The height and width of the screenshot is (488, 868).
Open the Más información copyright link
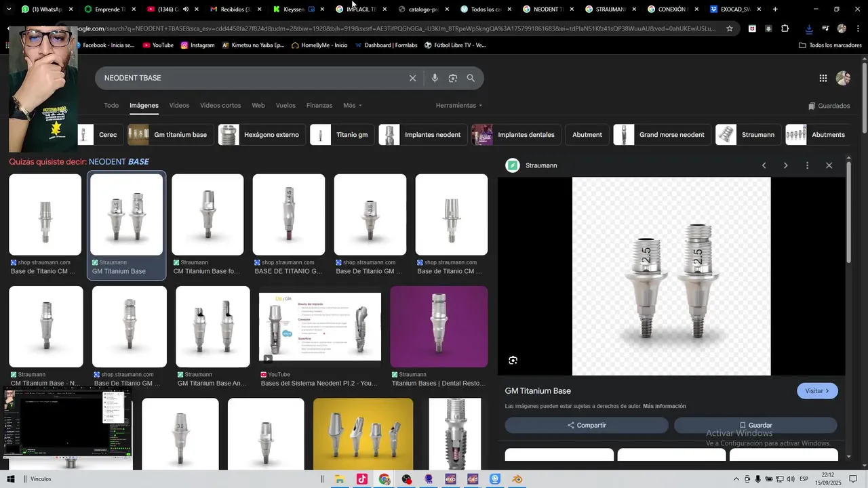click(665, 406)
